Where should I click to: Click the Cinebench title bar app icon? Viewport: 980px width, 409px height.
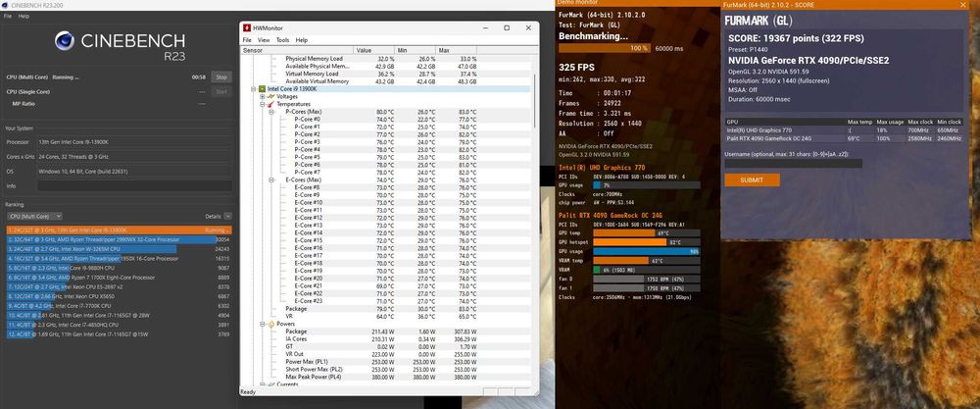coord(4,5)
